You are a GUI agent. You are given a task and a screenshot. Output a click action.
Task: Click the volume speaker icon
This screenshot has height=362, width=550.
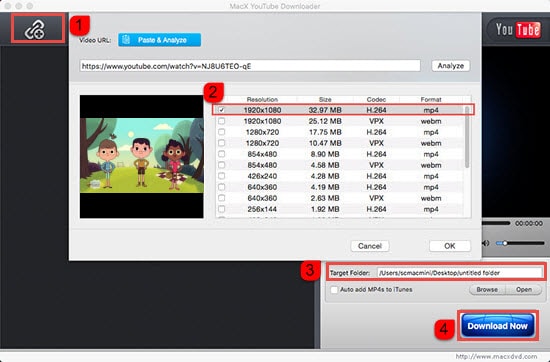[x=486, y=243]
